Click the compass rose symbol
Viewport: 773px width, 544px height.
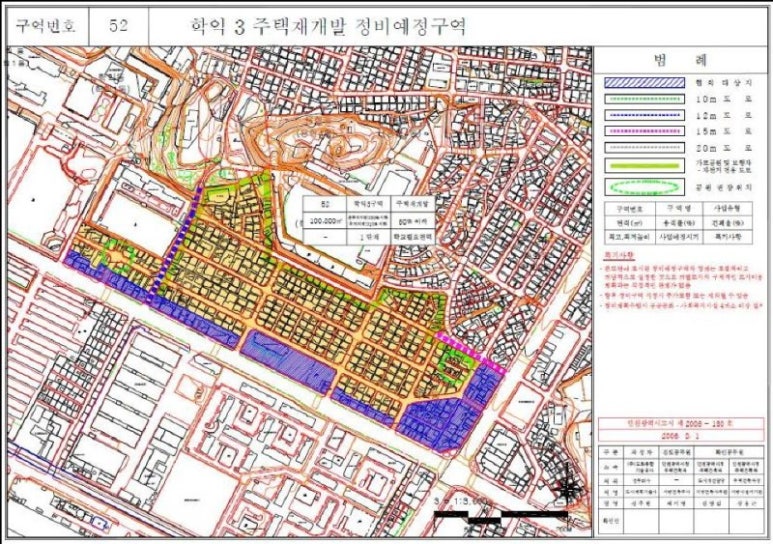click(x=568, y=488)
